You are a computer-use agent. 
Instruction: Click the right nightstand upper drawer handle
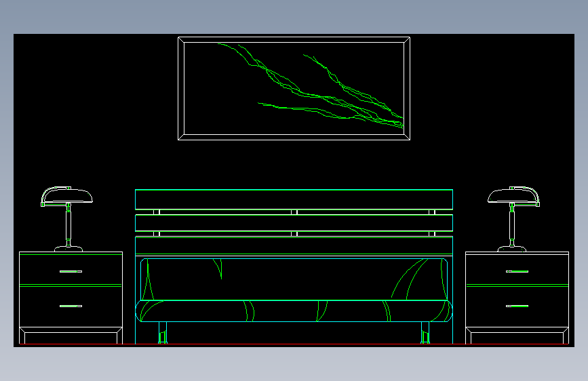pyautogui.click(x=517, y=271)
